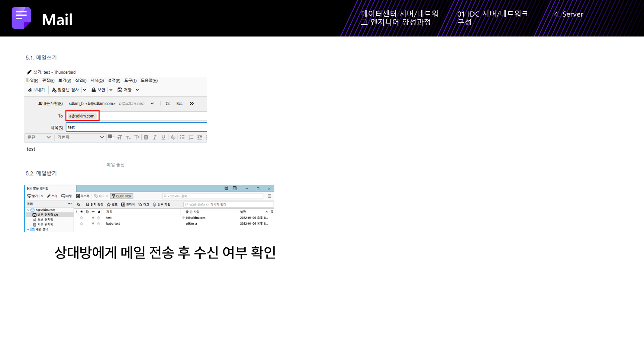644x362 pixels.
Task: Click the Quick Filter button
Action: 122,196
